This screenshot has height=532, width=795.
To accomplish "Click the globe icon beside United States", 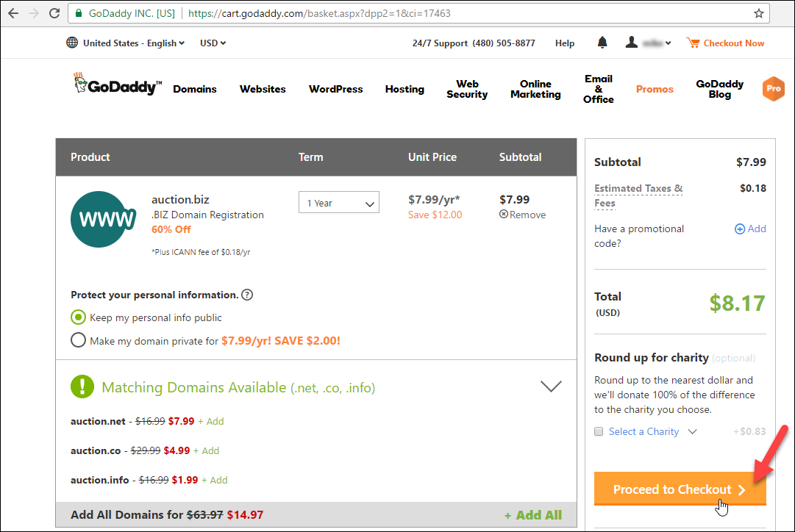I will pyautogui.click(x=72, y=43).
